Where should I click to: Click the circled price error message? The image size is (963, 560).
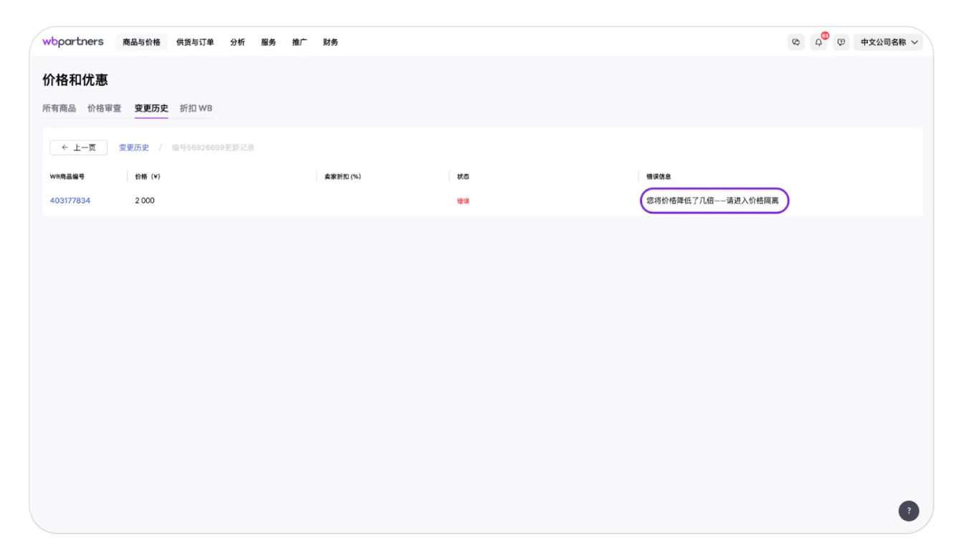[713, 201]
